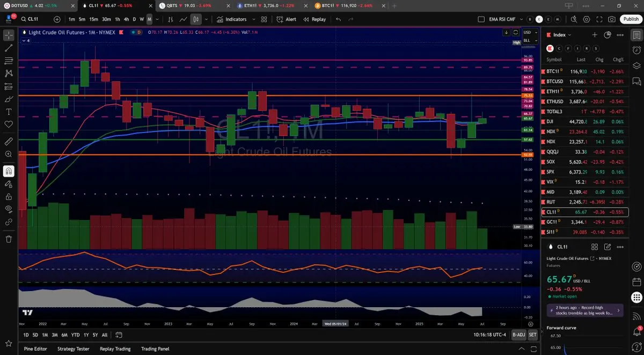Expand the timeframe interval dropdown arrow
The height and width of the screenshot is (355, 644).
[x=157, y=19]
